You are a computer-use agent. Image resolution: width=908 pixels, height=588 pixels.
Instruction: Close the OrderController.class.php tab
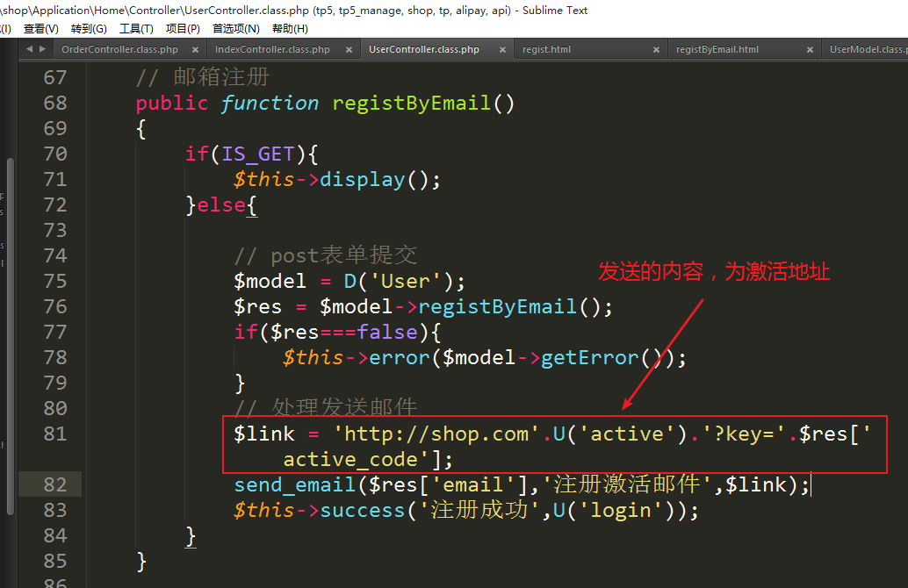coord(195,50)
